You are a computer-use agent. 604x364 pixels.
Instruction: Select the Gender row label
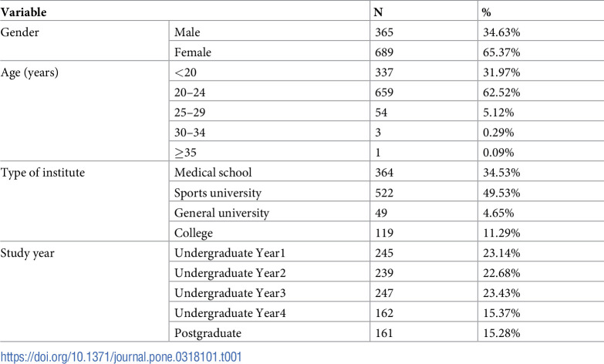(x=22, y=32)
